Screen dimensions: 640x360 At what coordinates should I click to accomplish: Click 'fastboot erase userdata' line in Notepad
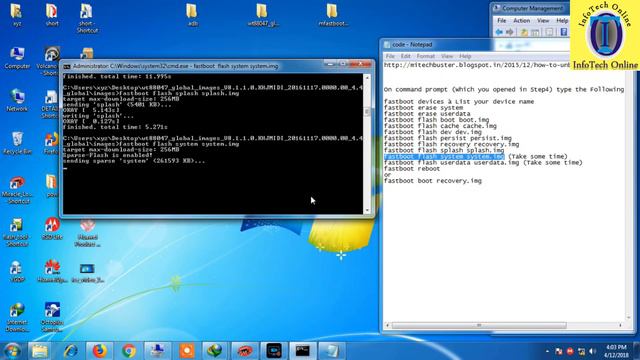point(427,114)
